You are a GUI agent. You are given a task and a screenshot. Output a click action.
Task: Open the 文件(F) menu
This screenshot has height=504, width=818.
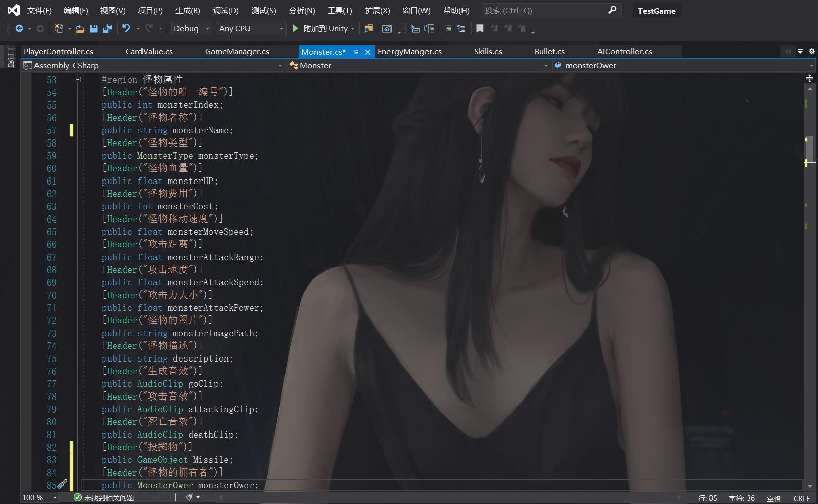pyautogui.click(x=39, y=10)
